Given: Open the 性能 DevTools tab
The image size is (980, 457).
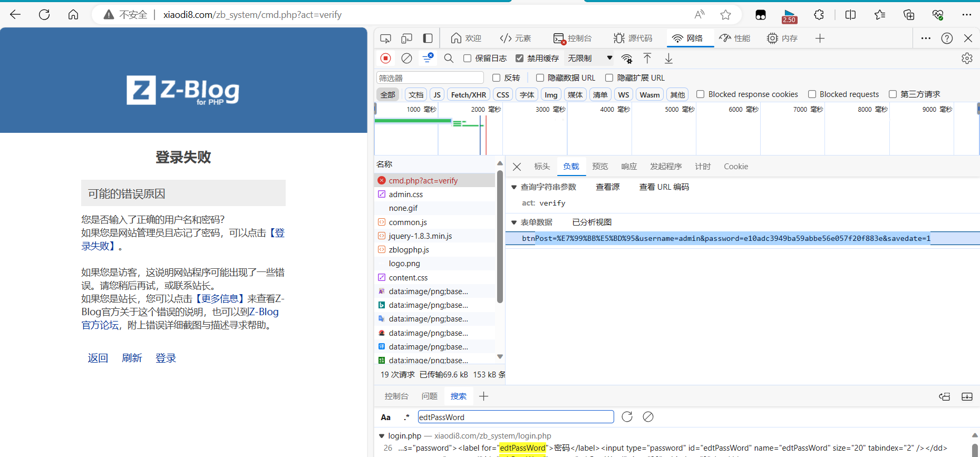Looking at the screenshot, I should coord(734,38).
